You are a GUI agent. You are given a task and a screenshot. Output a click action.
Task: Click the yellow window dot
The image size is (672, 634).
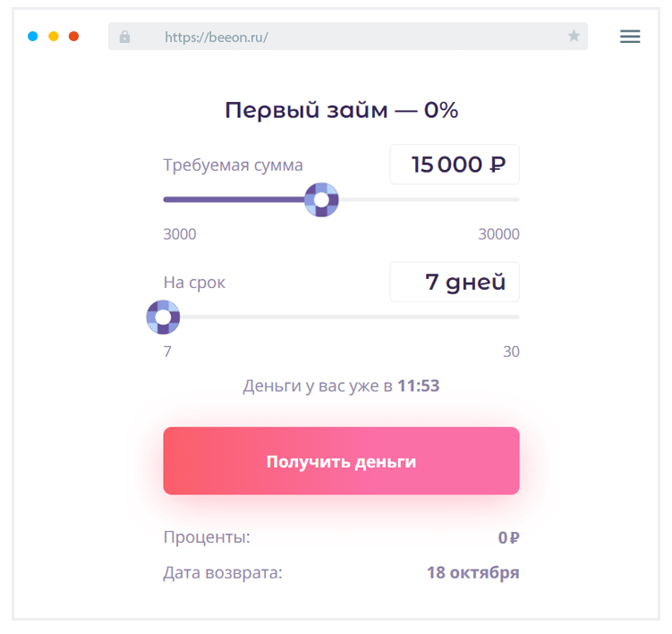coord(54,37)
